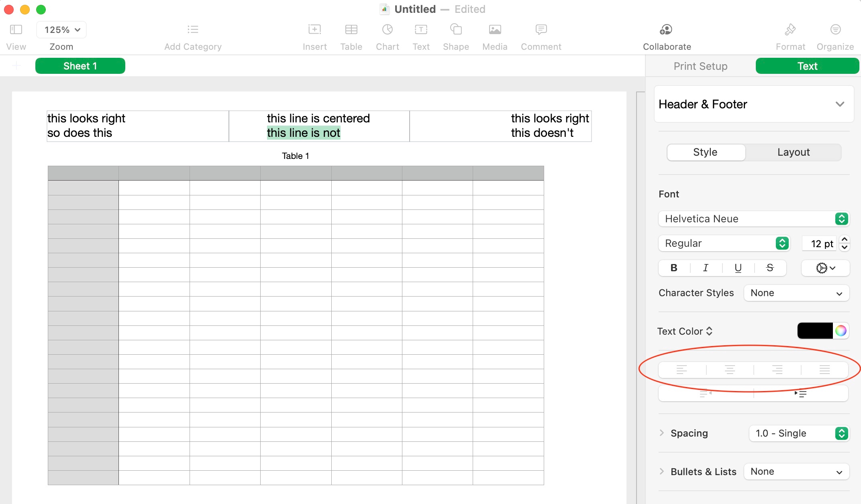Click the Organize toolbar icon

(835, 30)
